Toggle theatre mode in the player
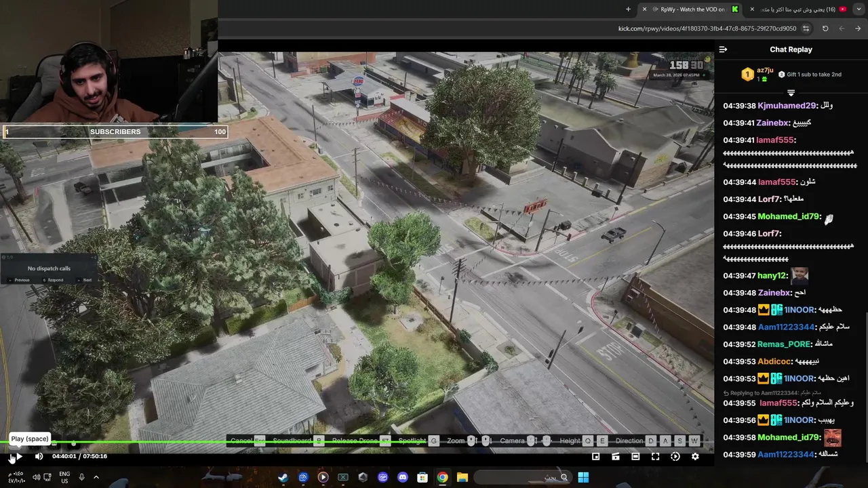This screenshot has height=488, width=868. coord(635,457)
